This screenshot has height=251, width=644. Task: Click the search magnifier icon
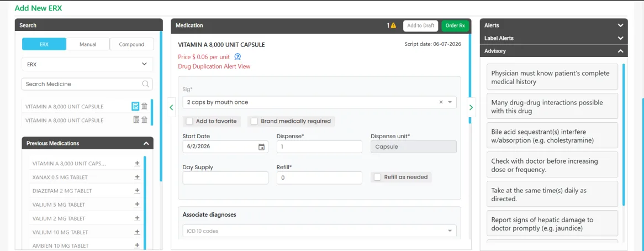[145, 84]
